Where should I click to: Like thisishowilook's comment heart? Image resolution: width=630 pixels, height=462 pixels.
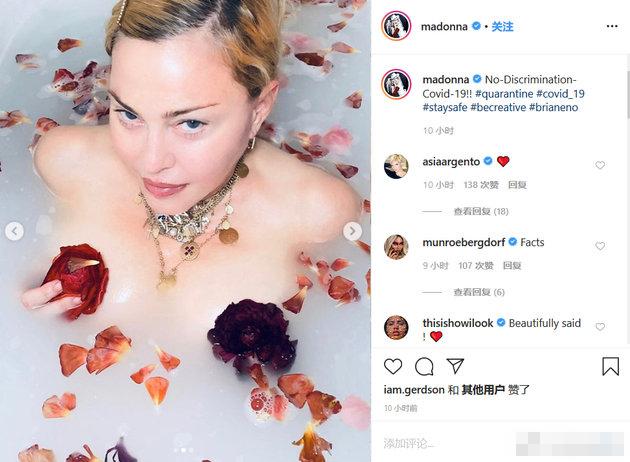[x=600, y=327]
